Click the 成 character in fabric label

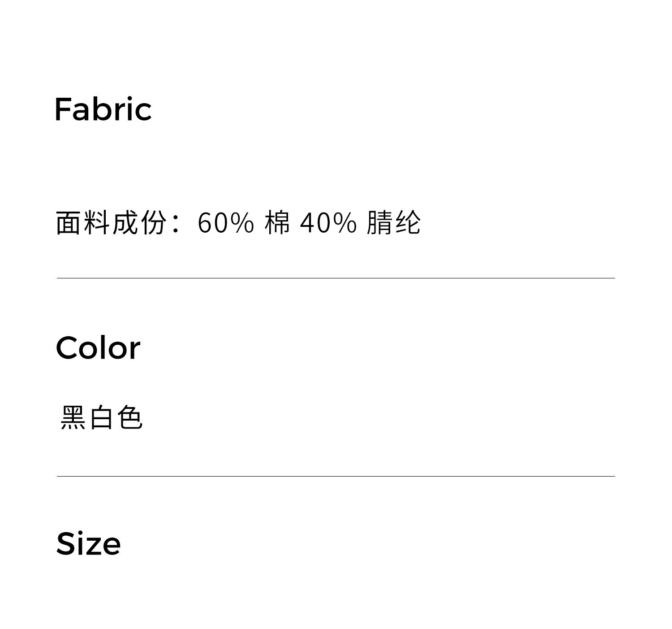(125, 223)
